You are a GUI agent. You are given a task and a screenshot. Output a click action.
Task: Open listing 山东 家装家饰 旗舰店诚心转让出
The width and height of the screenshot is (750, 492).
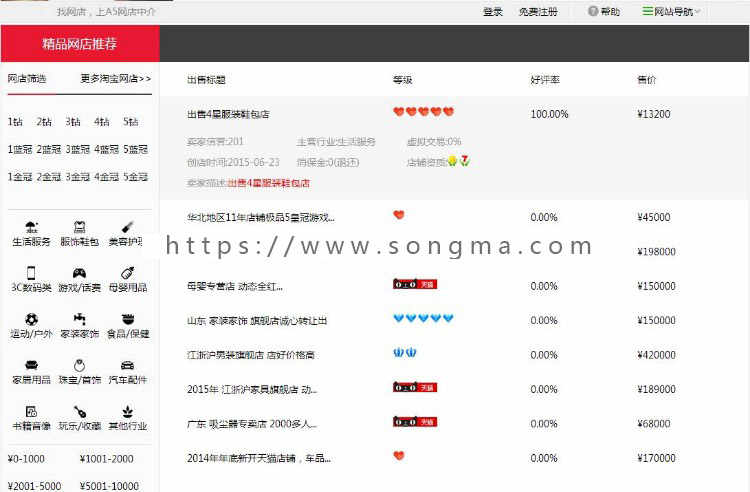click(257, 321)
